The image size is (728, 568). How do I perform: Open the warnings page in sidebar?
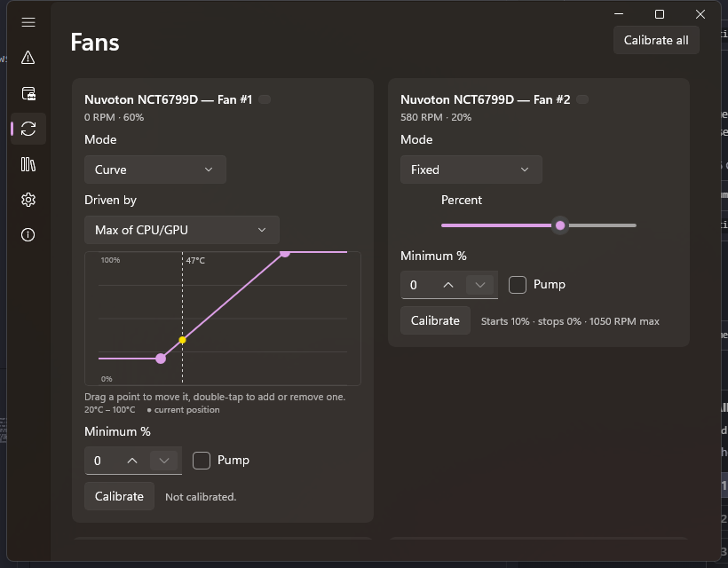pos(28,58)
